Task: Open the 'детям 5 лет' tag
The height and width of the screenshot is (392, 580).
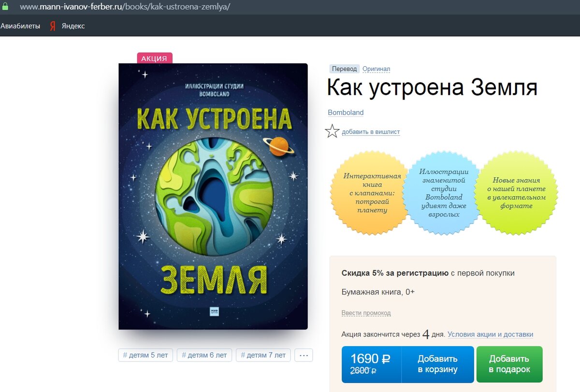Action: [145, 355]
